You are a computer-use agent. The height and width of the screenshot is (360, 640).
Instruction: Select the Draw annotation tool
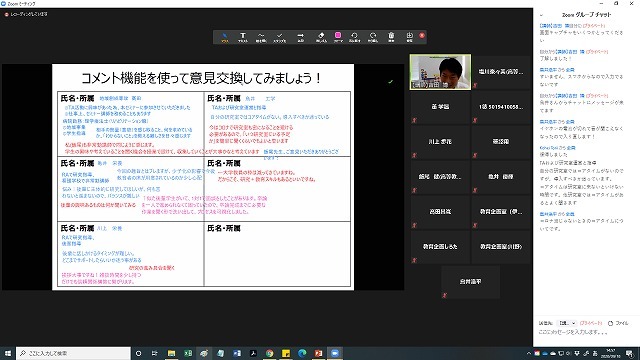[x=261, y=37]
